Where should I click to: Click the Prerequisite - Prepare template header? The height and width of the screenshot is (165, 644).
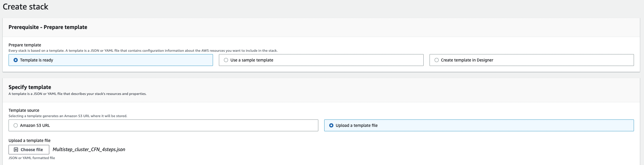click(x=48, y=27)
